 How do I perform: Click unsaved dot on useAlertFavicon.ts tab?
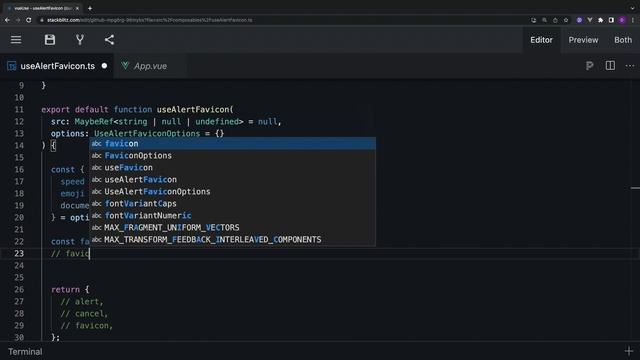coord(104,66)
